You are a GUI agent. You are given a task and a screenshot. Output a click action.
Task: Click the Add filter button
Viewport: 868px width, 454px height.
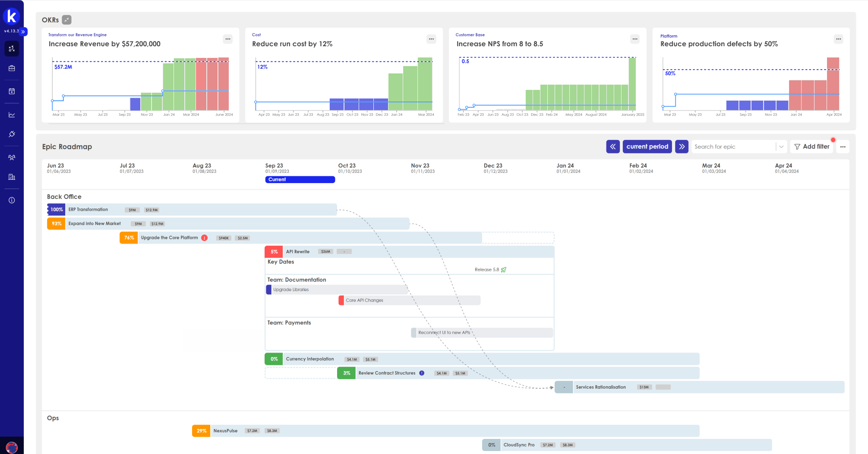coord(812,147)
